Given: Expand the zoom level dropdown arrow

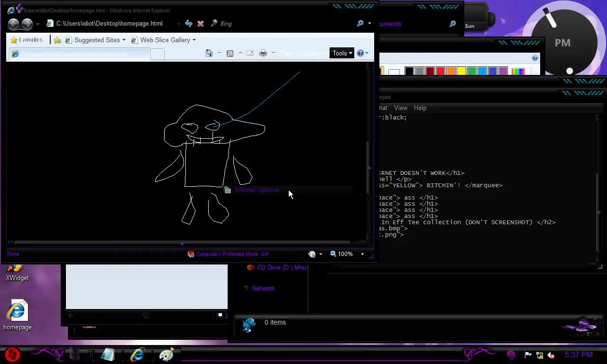Looking at the screenshot, I should pos(362,254).
